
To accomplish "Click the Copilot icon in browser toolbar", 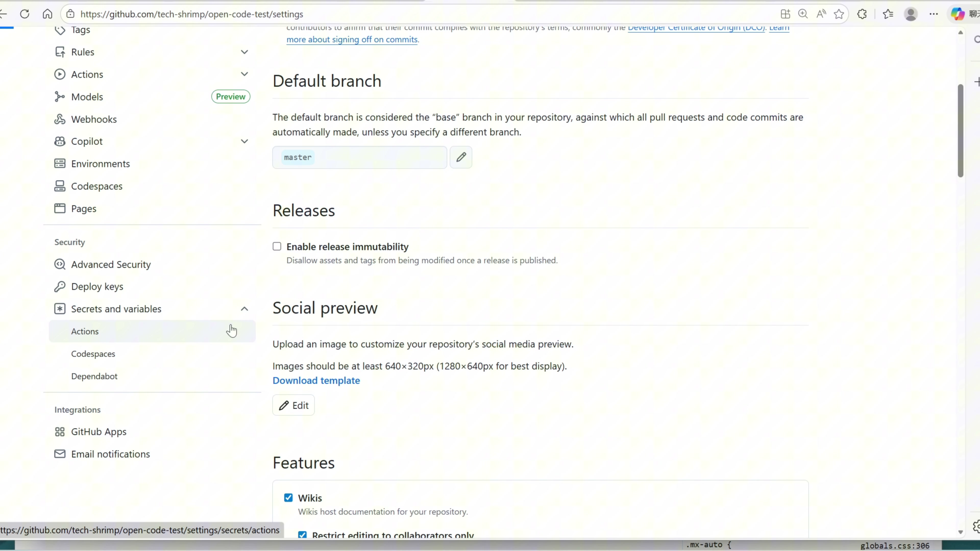I will point(957,14).
